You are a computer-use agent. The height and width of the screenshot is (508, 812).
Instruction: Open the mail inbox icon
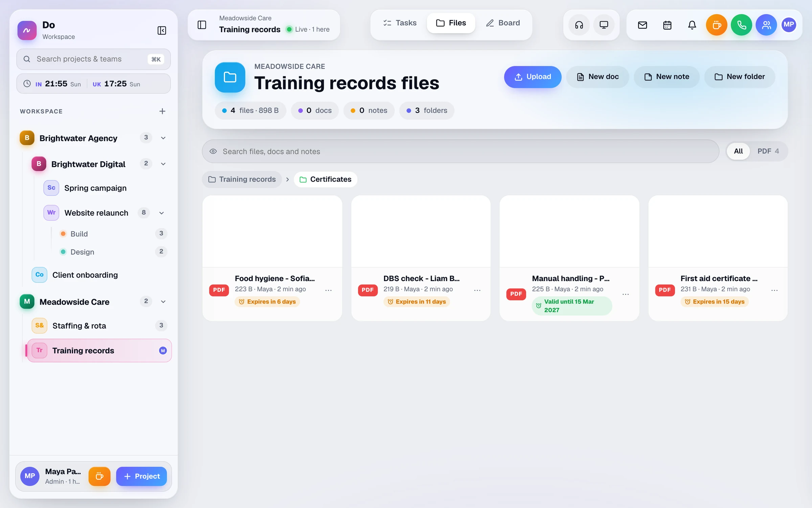pos(642,25)
